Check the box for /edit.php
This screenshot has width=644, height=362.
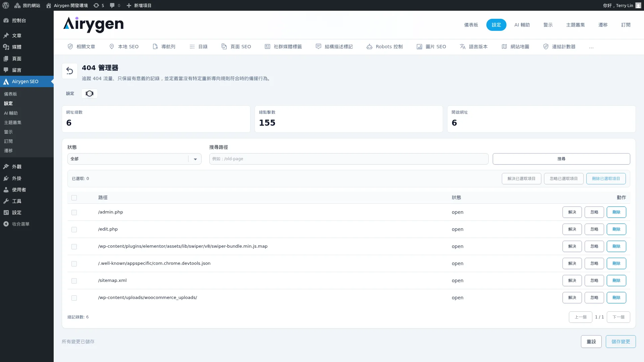[74, 230]
